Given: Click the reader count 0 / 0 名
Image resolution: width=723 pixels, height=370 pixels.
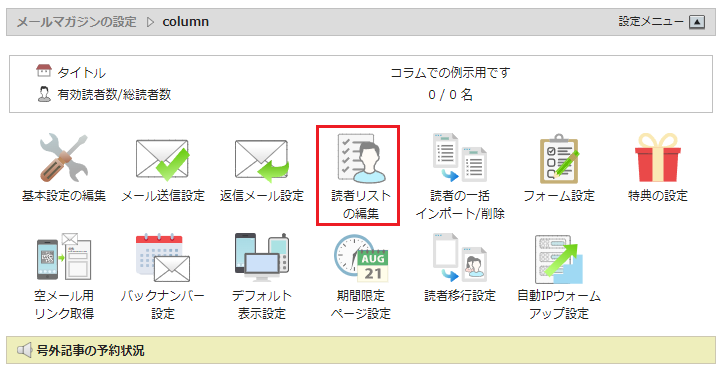Looking at the screenshot, I should pos(450,95).
